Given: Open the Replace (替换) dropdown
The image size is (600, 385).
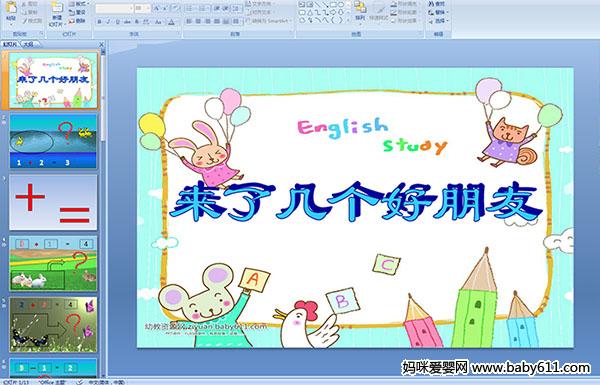Looking at the screenshot, I should 438,12.
